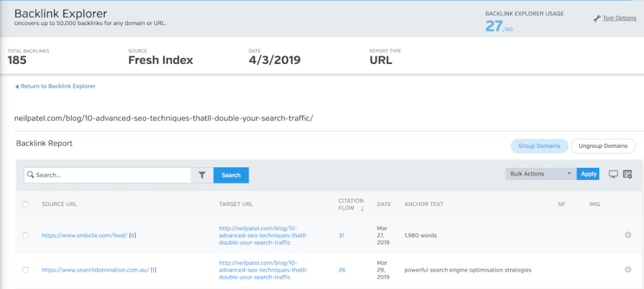Click the back arrow beside Return link
The height and width of the screenshot is (289, 644).
(17, 87)
